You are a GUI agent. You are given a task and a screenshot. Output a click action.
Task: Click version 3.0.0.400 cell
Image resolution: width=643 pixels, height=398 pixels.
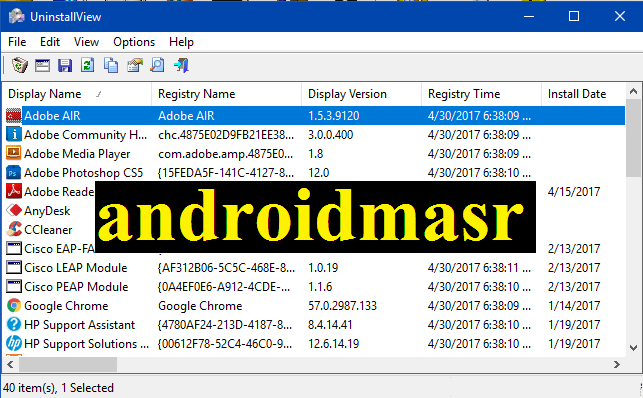(x=331, y=134)
